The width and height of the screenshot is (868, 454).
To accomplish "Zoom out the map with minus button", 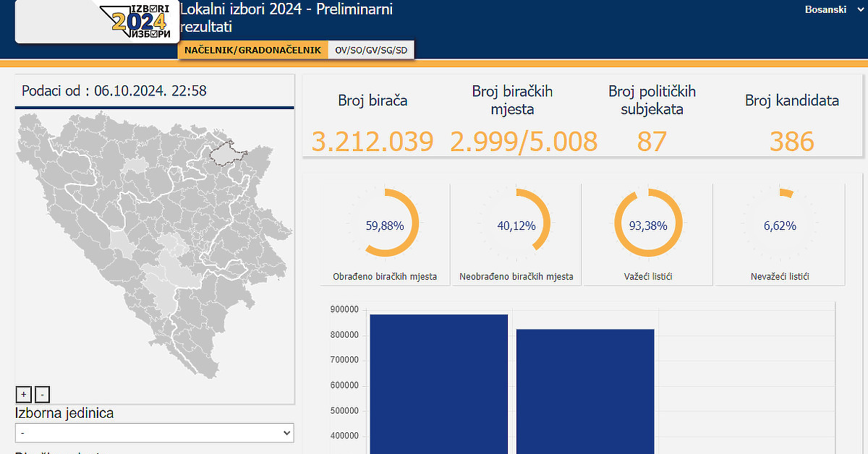I will tap(43, 394).
